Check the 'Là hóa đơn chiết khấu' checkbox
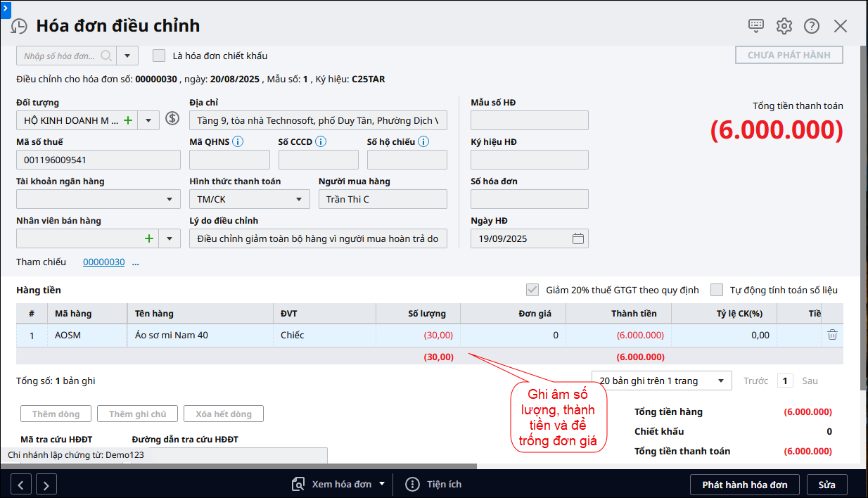Viewport: 868px width, 498px height. pos(159,56)
